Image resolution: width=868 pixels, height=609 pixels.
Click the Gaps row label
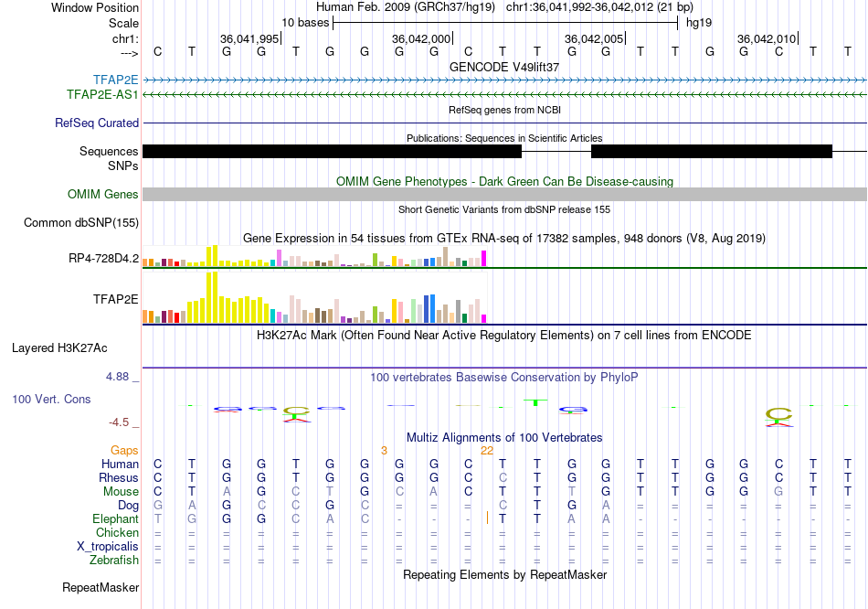[x=124, y=451]
